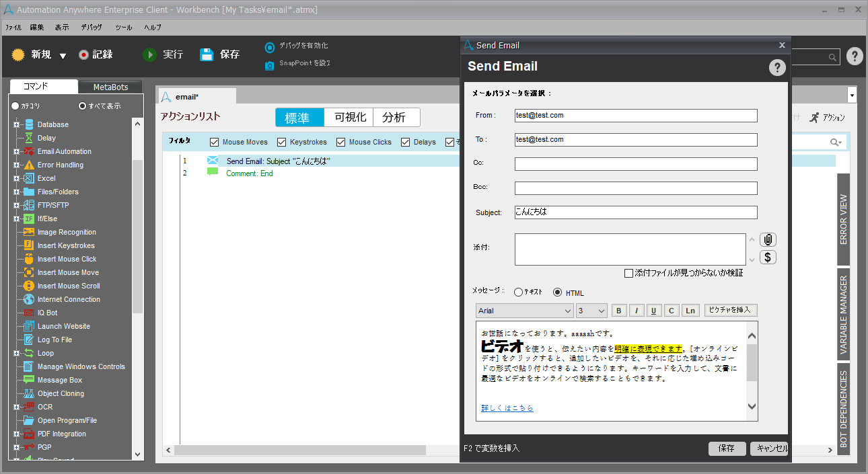868x474 pixels.
Task: Toggle the Delays filter checkbox
Action: tap(406, 142)
